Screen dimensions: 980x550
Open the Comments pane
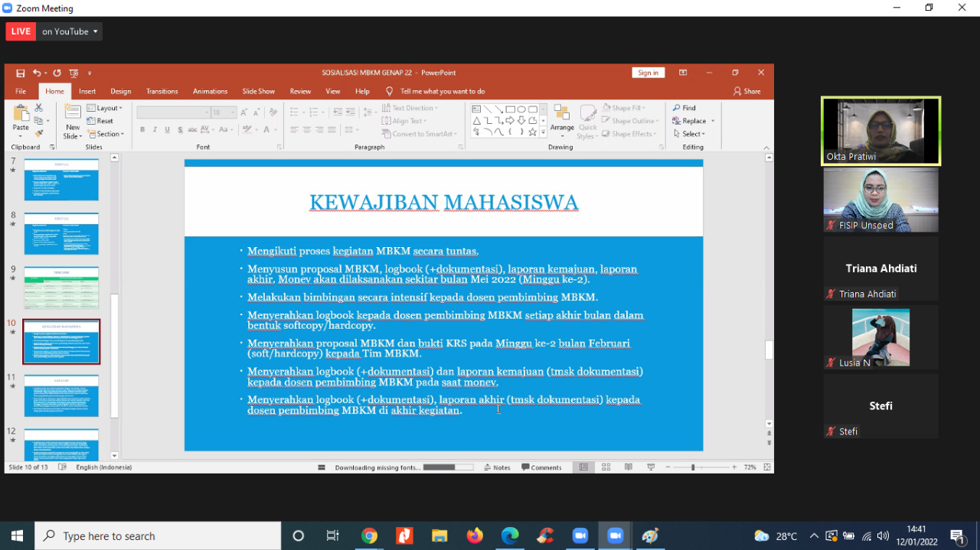[x=543, y=467]
